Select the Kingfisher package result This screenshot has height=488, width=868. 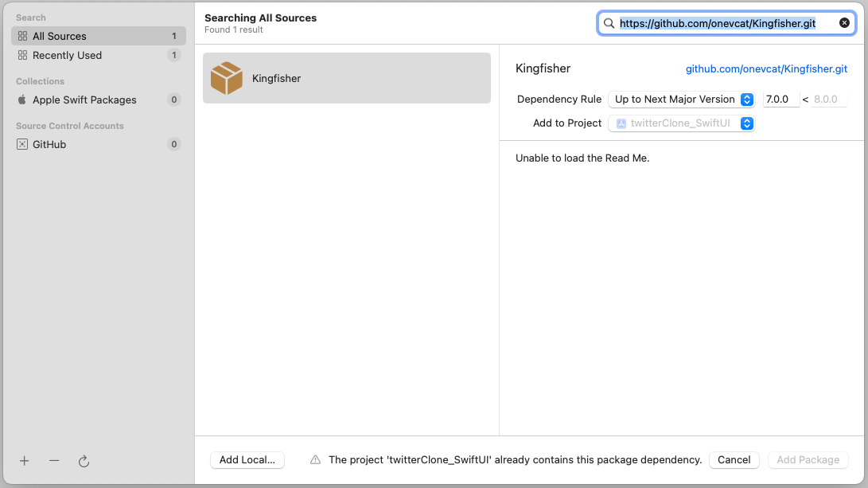[347, 78]
